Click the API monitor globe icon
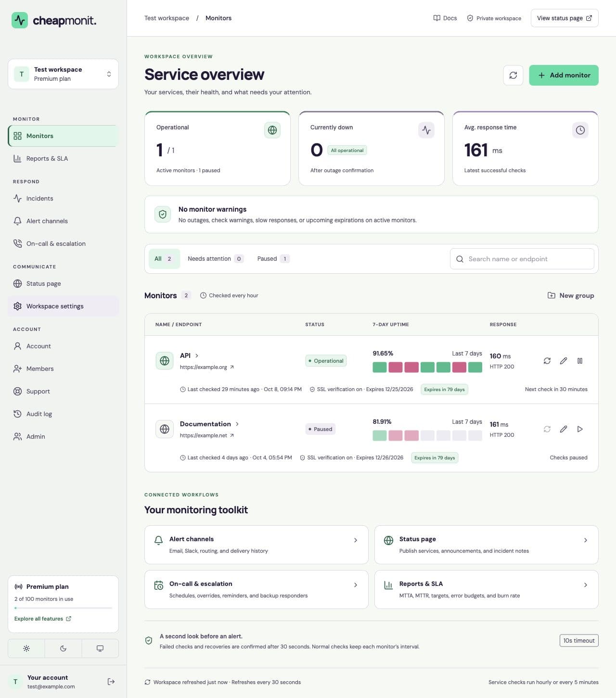 [x=165, y=361]
